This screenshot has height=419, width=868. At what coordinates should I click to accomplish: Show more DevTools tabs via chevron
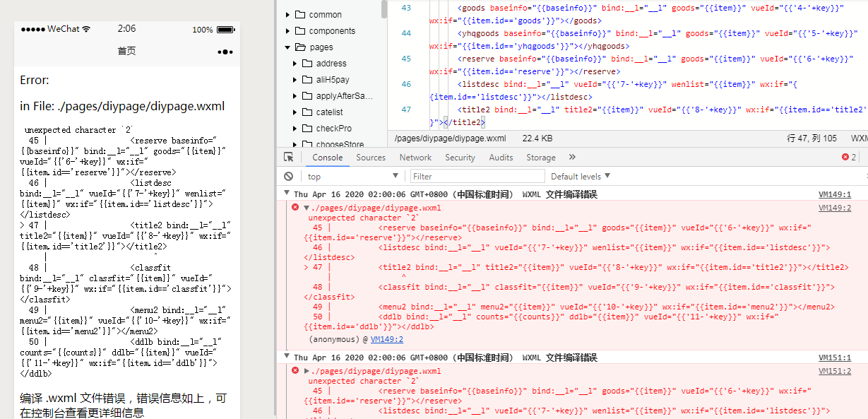[572, 157]
